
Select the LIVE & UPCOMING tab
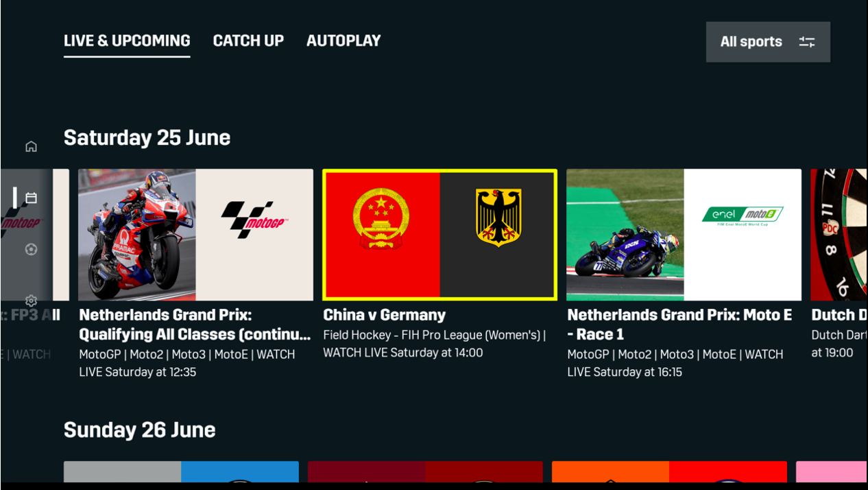[127, 41]
